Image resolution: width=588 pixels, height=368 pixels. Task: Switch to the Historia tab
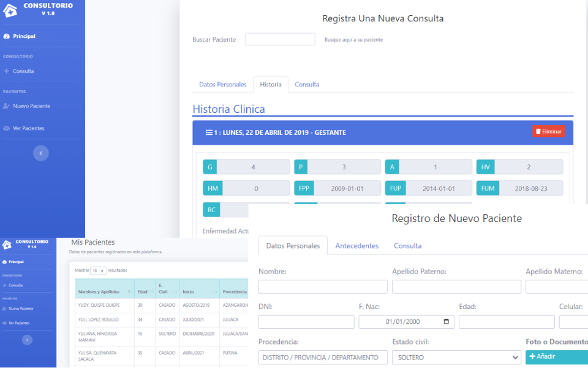pos(271,85)
